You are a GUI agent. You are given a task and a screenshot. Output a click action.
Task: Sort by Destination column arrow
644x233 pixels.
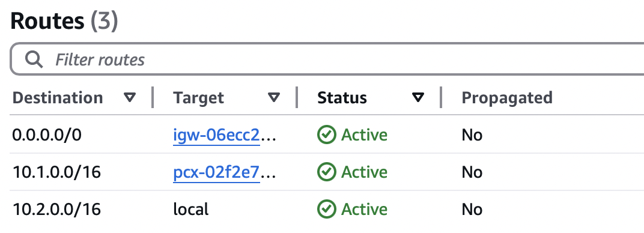pyautogui.click(x=130, y=98)
